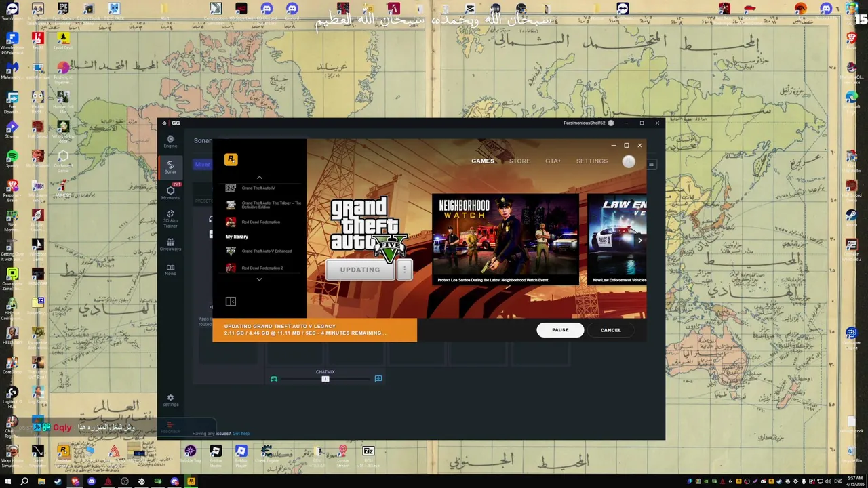This screenshot has width=868, height=488.
Task: Click the Rockstar Games logo in launcher
Action: point(231,159)
